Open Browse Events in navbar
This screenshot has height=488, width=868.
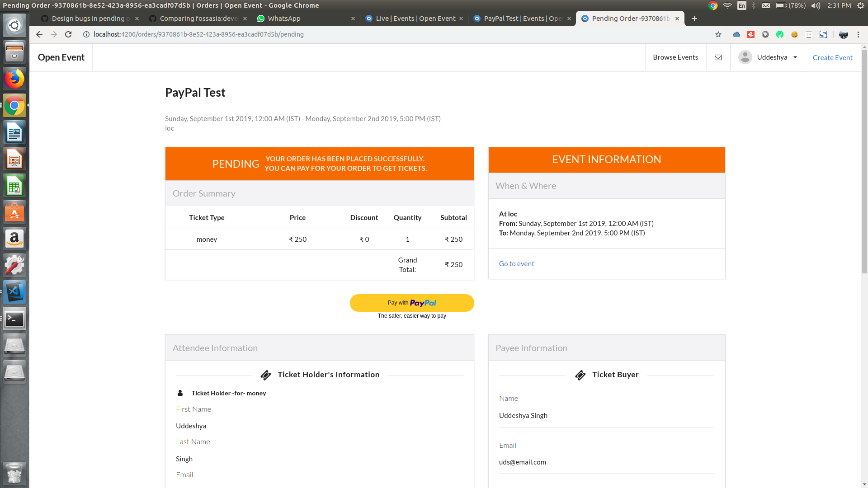[x=675, y=57]
